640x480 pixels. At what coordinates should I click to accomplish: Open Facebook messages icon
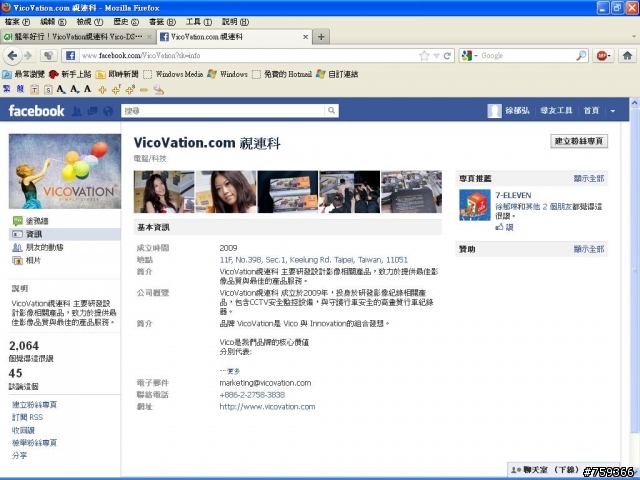click(x=92, y=111)
